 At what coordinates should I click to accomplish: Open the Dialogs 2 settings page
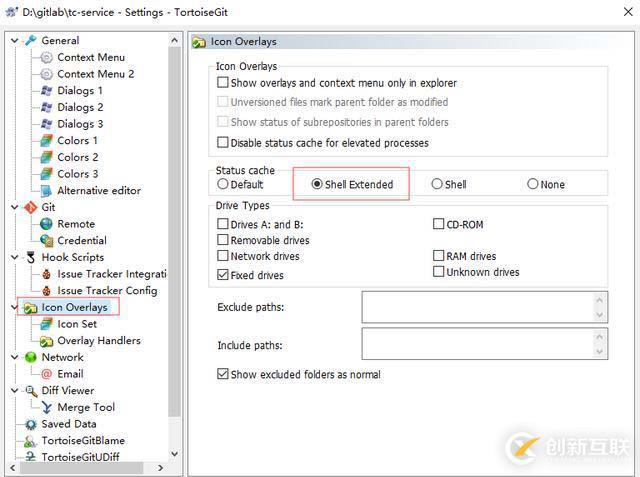tap(80, 107)
